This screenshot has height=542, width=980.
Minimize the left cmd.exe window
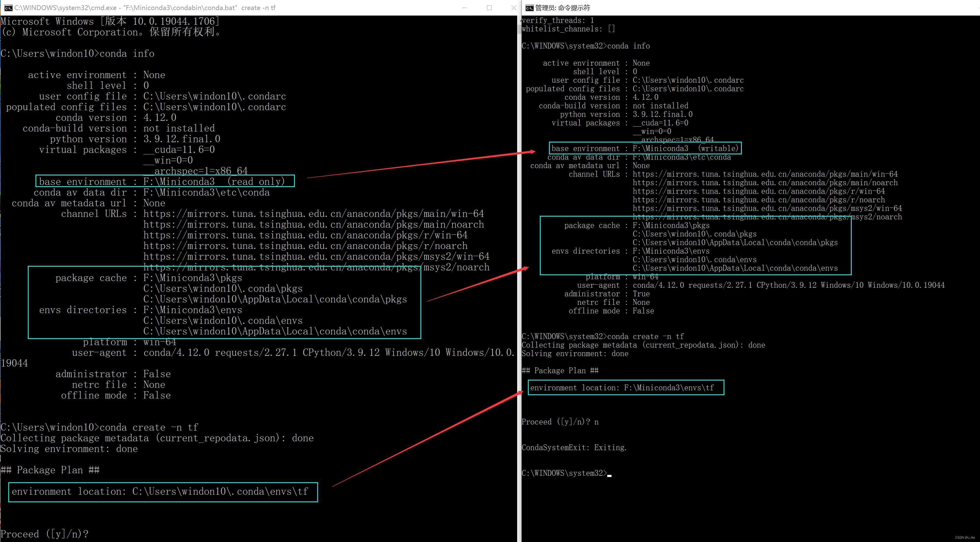click(464, 8)
